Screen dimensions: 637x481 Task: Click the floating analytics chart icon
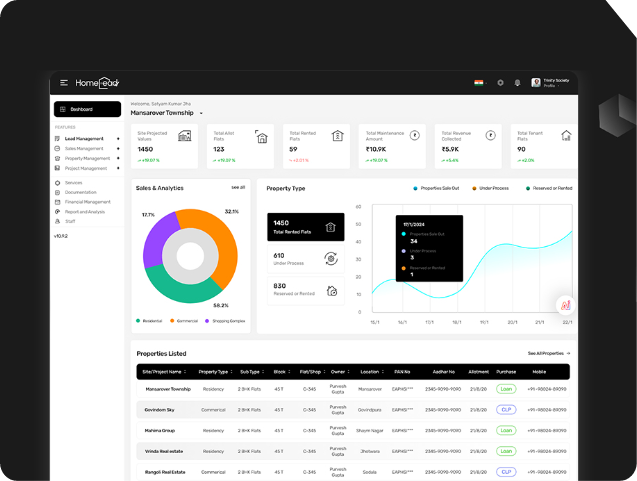coord(565,304)
